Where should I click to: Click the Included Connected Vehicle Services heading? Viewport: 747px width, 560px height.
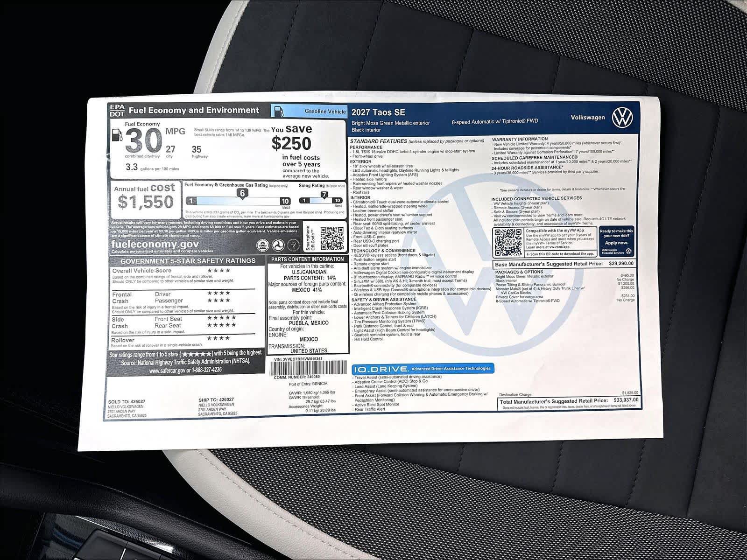pyautogui.click(x=536, y=198)
